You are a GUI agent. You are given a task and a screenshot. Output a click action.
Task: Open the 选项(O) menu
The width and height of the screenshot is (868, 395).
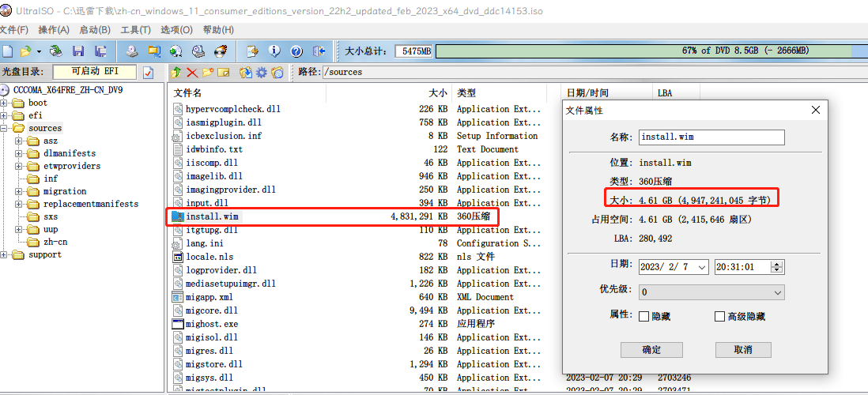[176, 30]
